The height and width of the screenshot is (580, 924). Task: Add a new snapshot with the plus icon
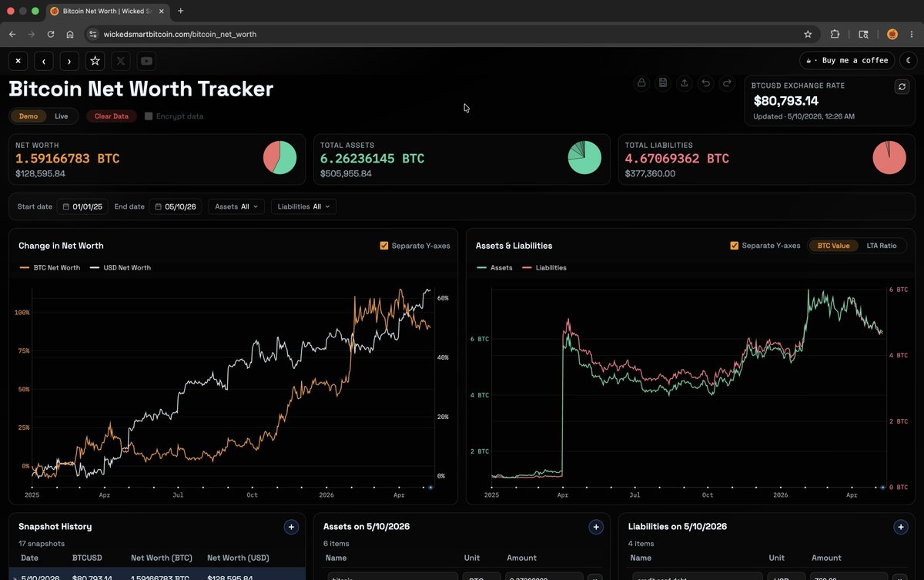(x=291, y=527)
